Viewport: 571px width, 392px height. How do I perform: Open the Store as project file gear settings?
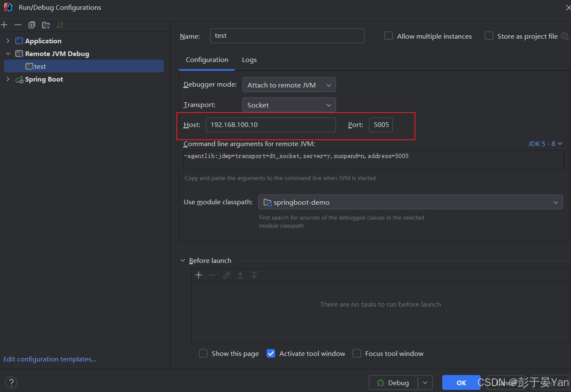click(564, 36)
